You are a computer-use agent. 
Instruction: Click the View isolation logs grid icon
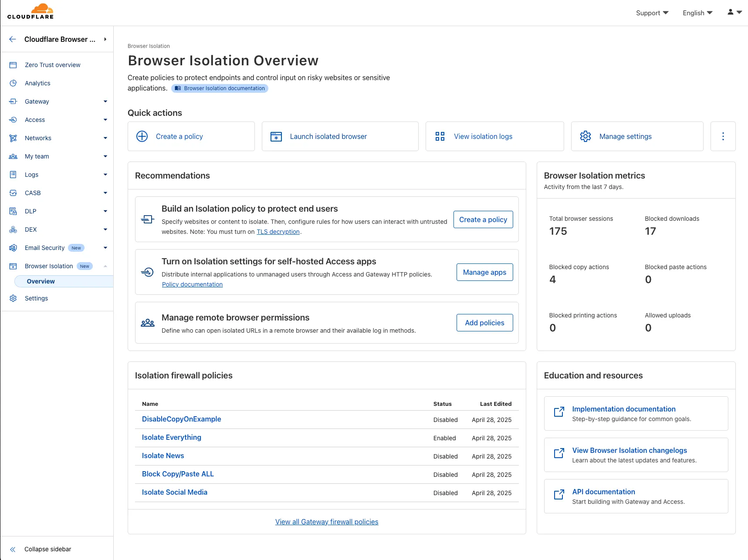coord(440,136)
